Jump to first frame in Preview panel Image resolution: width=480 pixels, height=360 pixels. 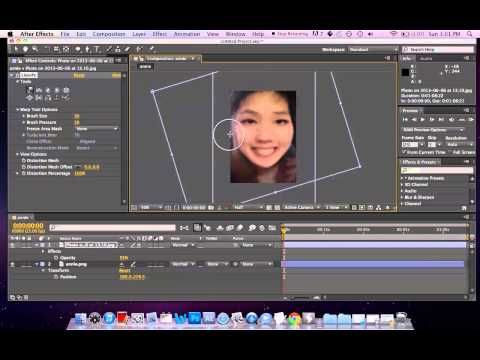tap(405, 119)
